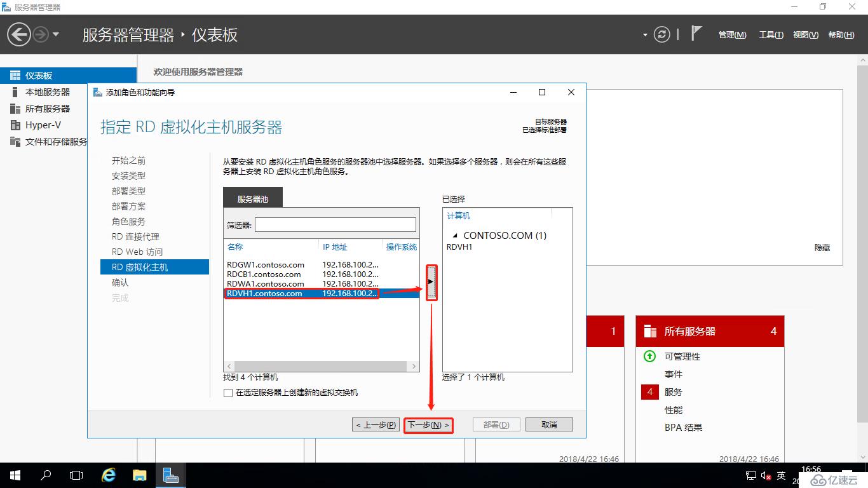Viewport: 868px width, 488px height.
Task: Select 文件和存储服务 in the sidebar
Action: (x=56, y=142)
